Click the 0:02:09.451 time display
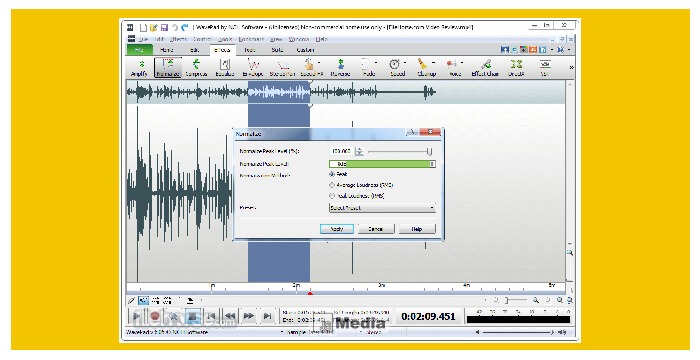The width and height of the screenshot is (700, 360). pos(428,317)
